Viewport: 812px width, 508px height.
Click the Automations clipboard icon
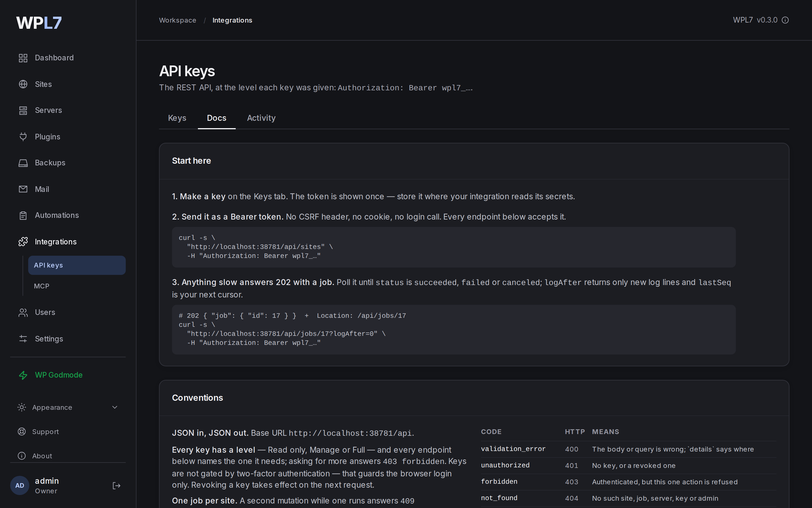pyautogui.click(x=23, y=215)
